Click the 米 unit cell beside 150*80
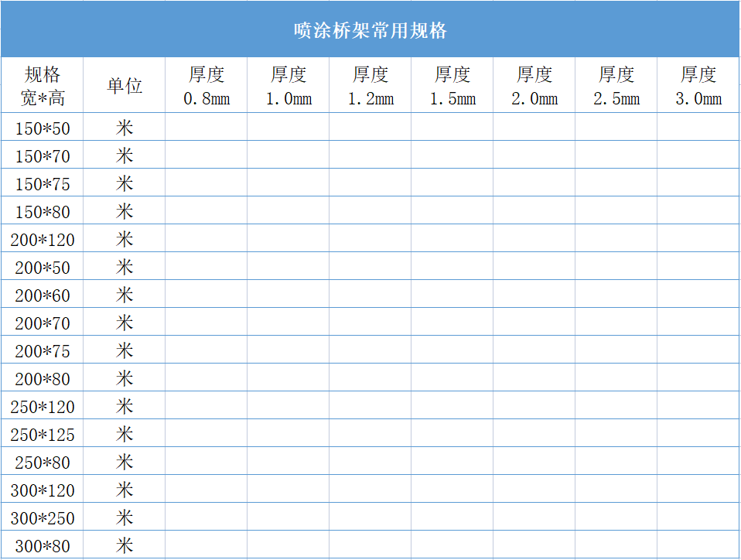The image size is (741, 560). click(x=124, y=211)
